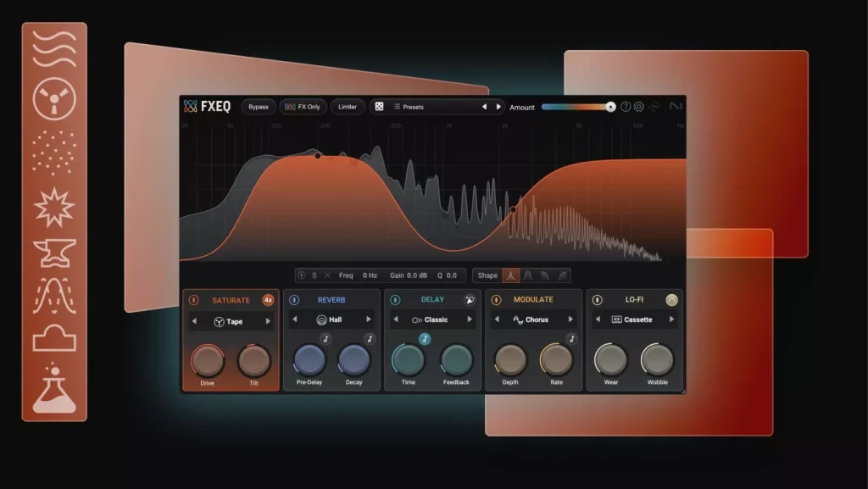Enable the 4x oversampling badge in Saturate
The image size is (868, 489).
(x=268, y=300)
